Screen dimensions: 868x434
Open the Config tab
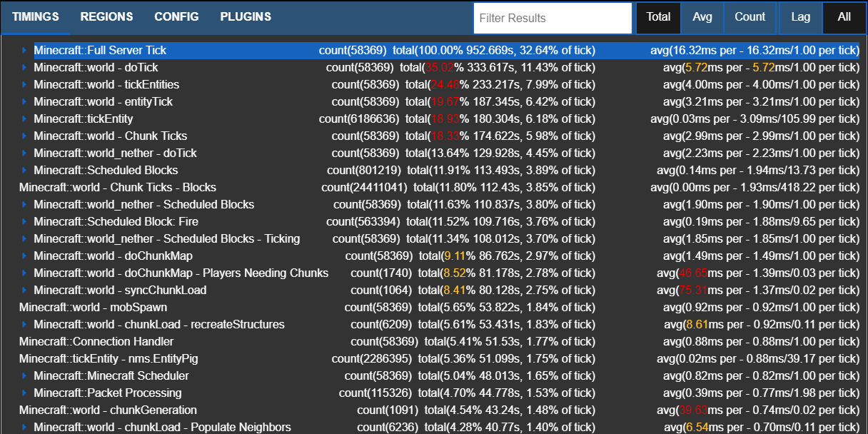176,17
